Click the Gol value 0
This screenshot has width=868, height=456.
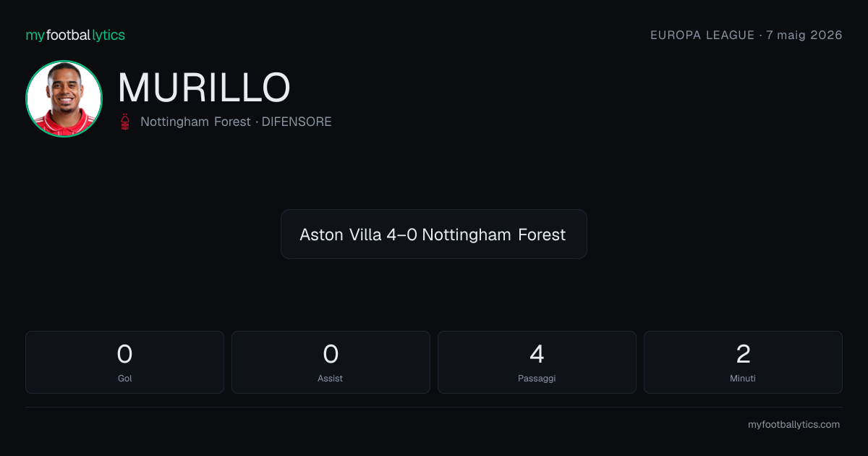(124, 354)
